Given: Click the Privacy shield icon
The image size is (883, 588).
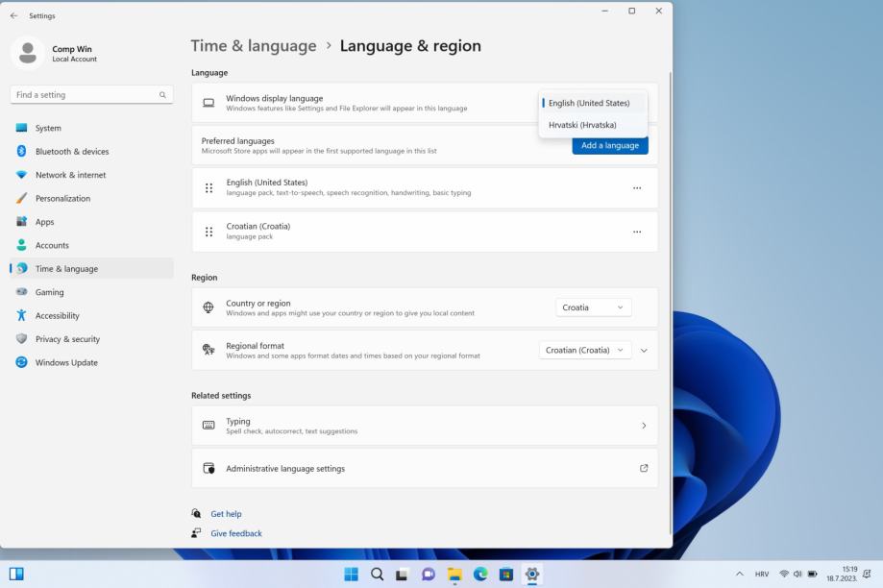Looking at the screenshot, I should (21, 338).
